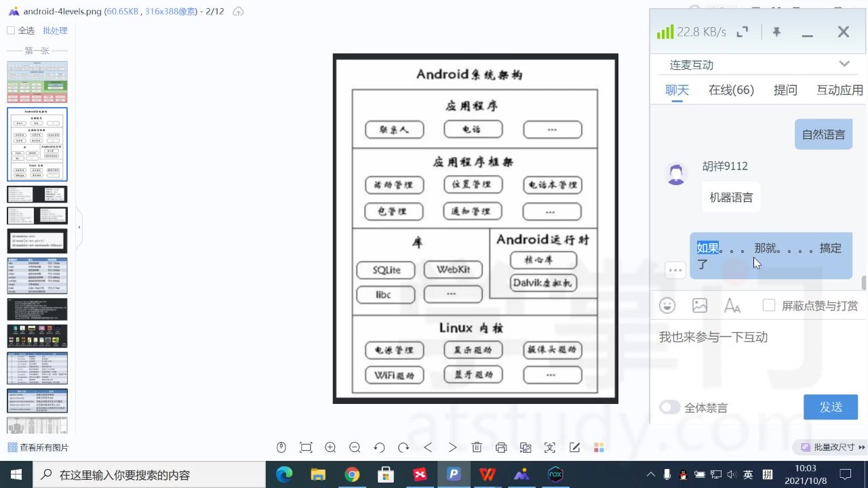
Task: Run text recognition (OCR) on image
Action: tap(550, 447)
